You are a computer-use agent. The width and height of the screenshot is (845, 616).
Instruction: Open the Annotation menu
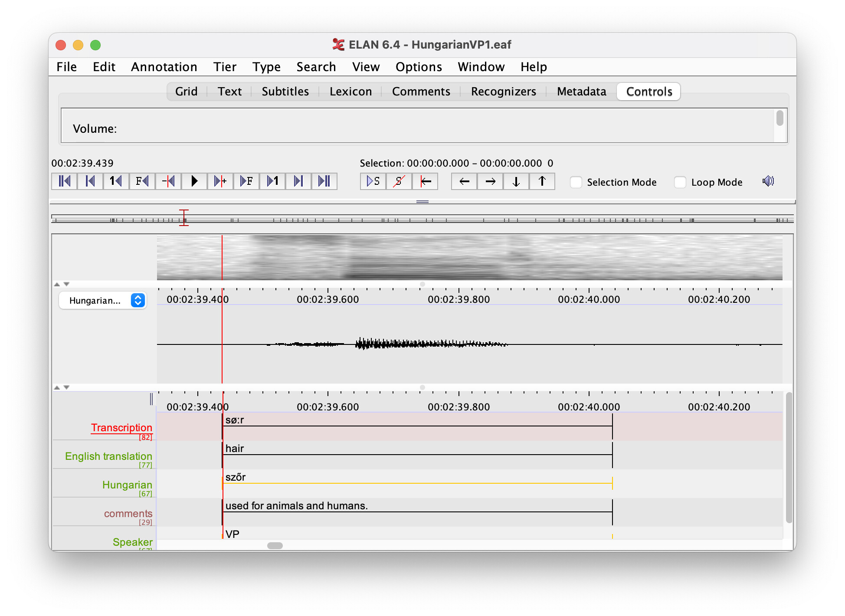pos(164,67)
